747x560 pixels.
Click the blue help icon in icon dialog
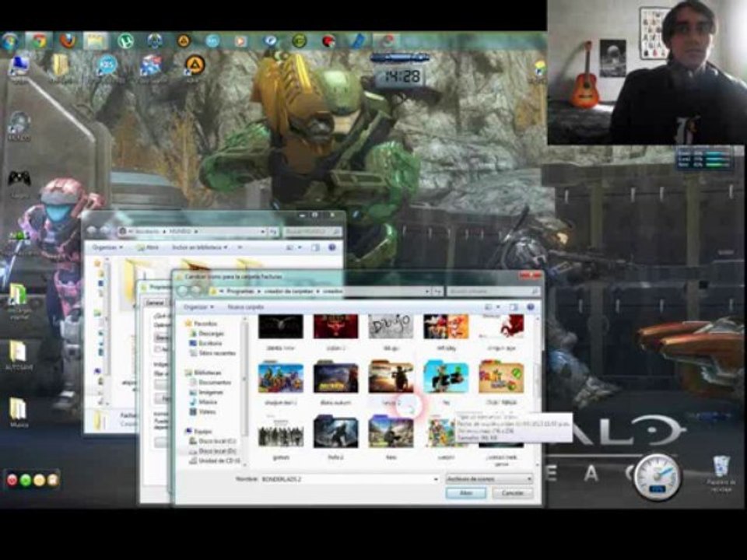click(530, 307)
